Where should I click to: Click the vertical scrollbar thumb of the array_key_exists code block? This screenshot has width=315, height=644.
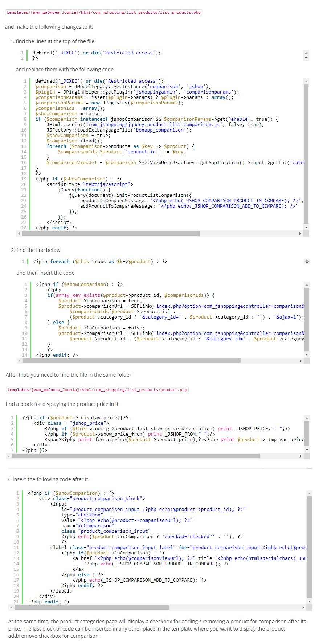[x=307, y=319]
